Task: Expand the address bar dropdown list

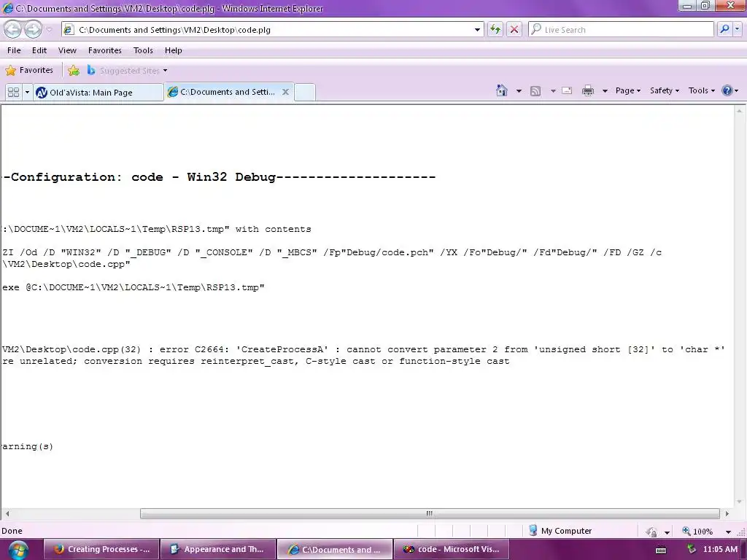Action: pyautogui.click(x=477, y=29)
